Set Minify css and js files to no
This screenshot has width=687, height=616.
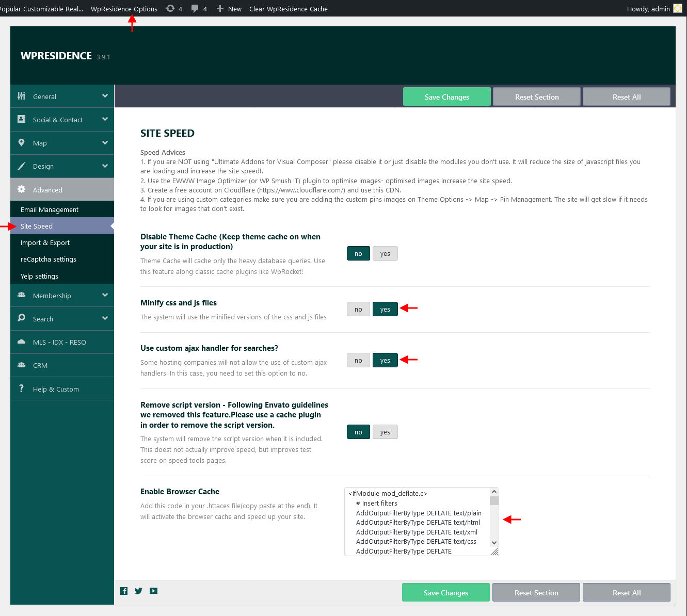pyautogui.click(x=358, y=309)
